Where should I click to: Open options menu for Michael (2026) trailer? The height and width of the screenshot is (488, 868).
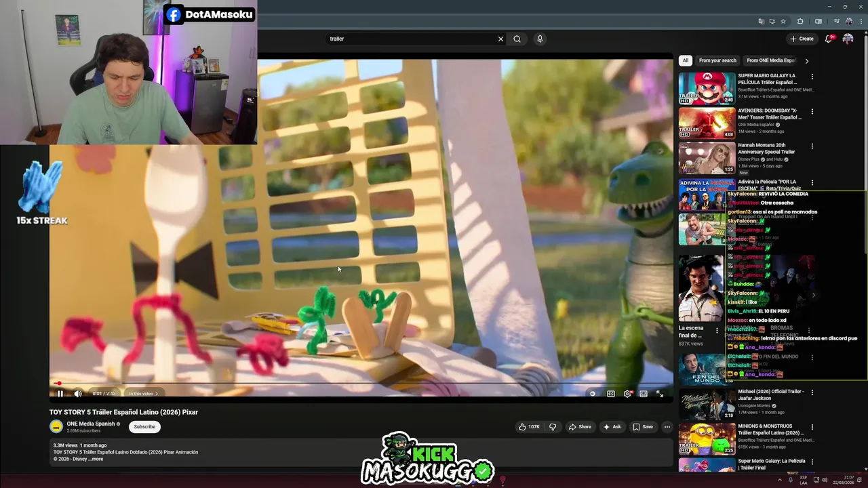pos(812,392)
